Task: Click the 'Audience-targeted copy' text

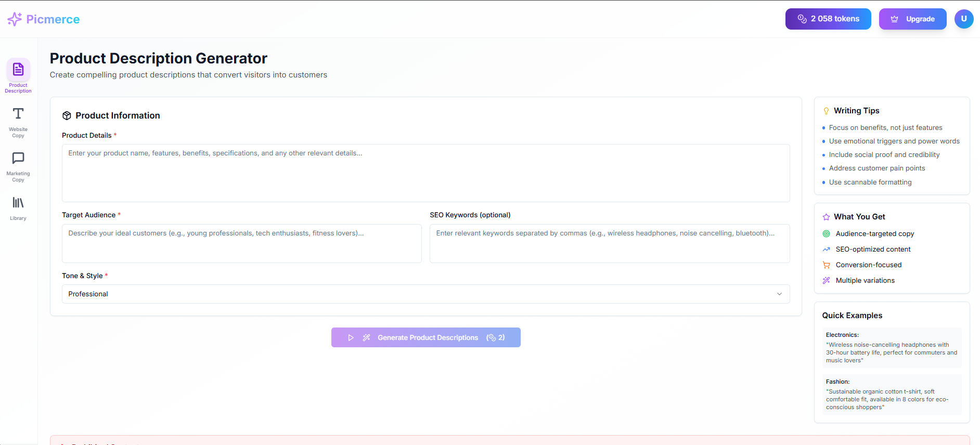Action: (x=875, y=234)
